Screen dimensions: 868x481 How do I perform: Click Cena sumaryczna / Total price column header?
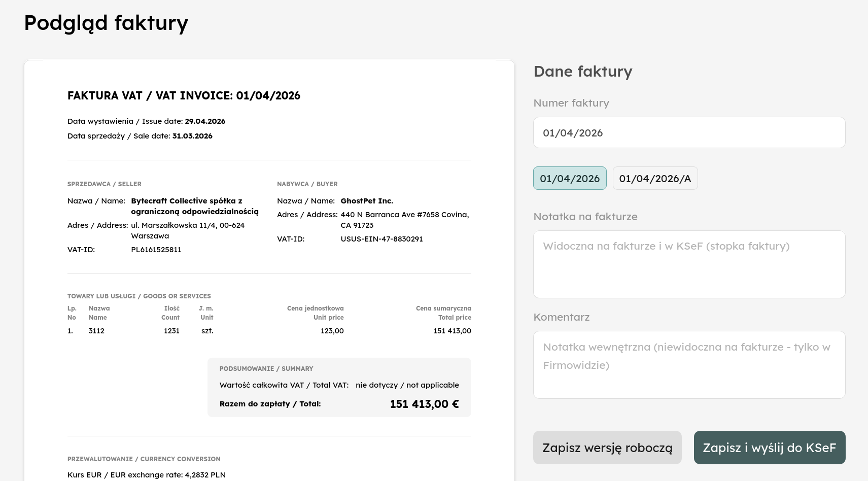(443, 313)
